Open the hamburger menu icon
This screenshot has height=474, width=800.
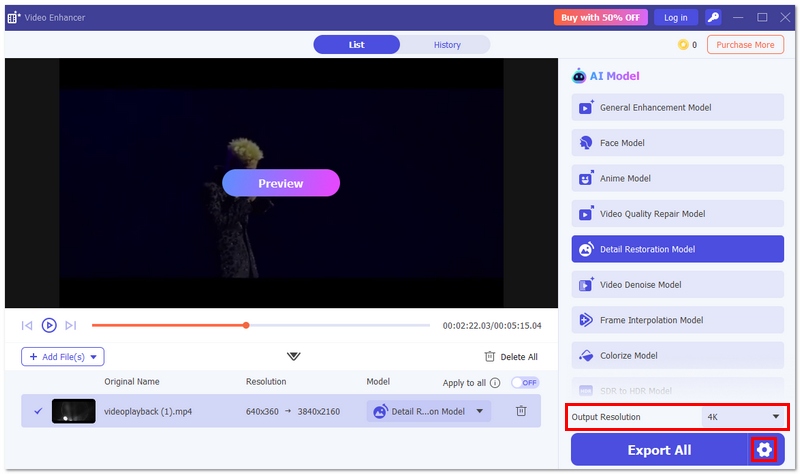(x=737, y=17)
